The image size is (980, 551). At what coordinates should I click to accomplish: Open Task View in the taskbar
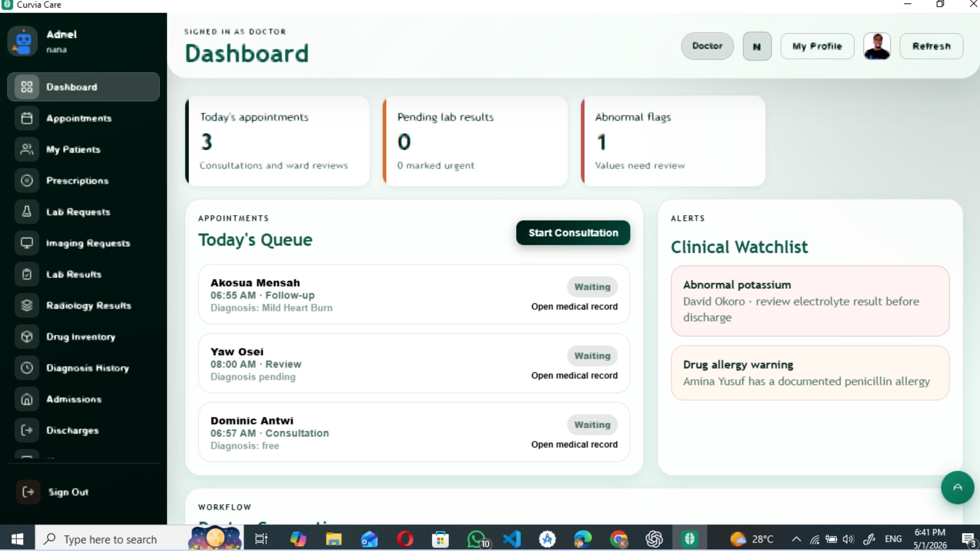[x=261, y=539]
